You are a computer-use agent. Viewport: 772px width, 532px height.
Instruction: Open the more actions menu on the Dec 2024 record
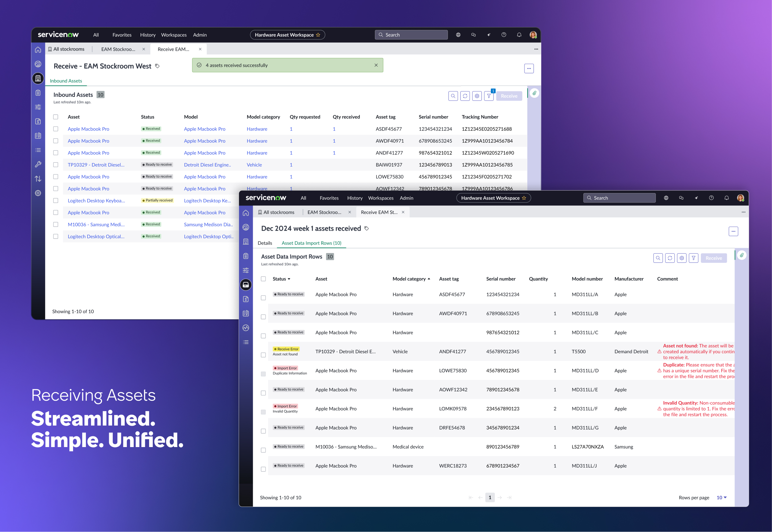click(x=733, y=231)
